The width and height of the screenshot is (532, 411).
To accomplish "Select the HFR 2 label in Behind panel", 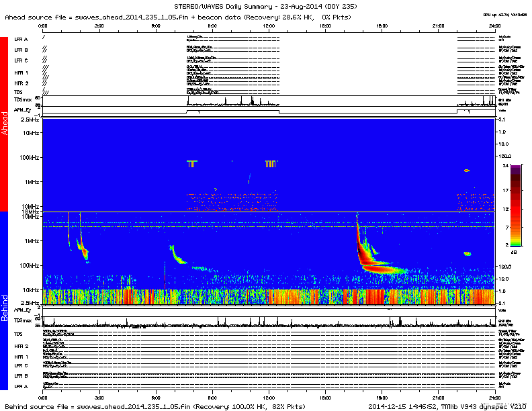I will (21, 347).
